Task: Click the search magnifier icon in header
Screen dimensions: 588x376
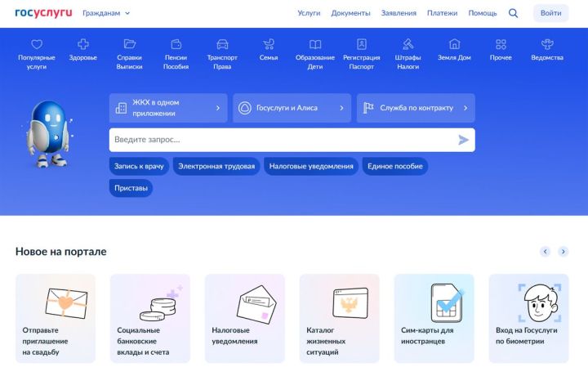Action: [513, 13]
